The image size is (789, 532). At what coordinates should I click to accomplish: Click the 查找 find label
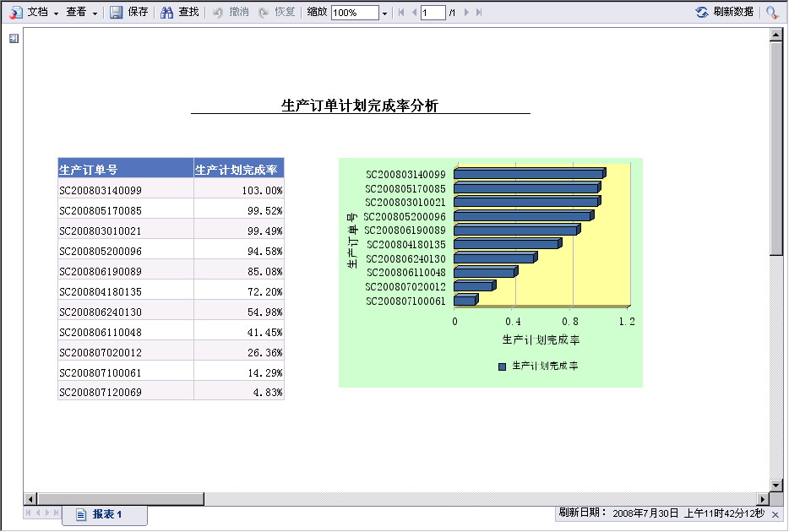point(188,12)
